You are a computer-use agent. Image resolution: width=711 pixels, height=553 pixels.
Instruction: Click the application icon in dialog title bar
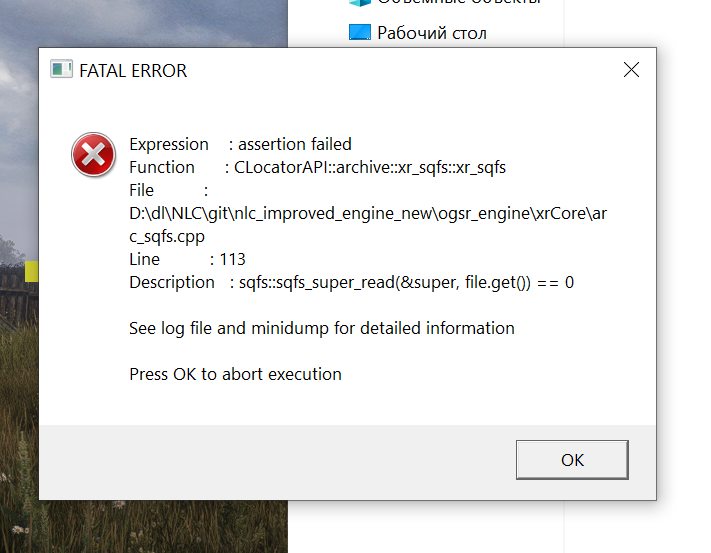point(62,70)
